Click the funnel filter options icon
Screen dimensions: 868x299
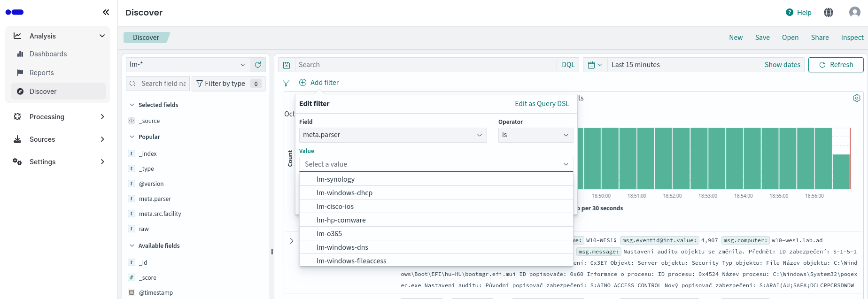tap(286, 83)
